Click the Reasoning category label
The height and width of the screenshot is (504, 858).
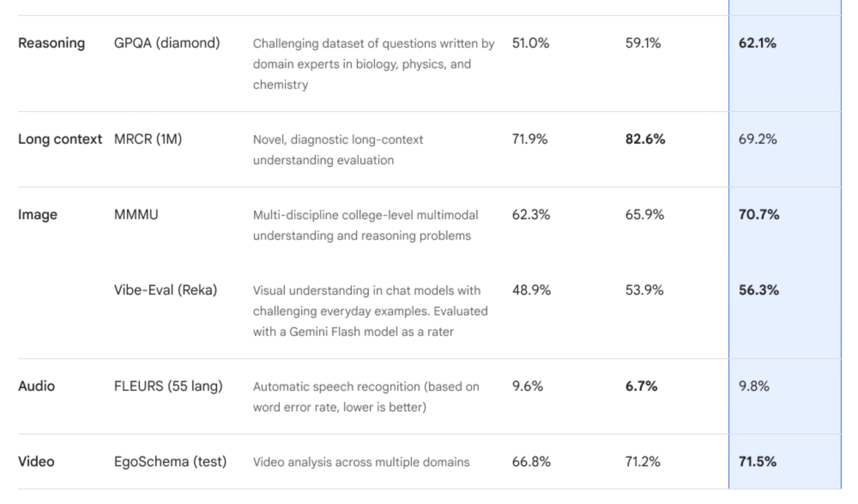[51, 43]
